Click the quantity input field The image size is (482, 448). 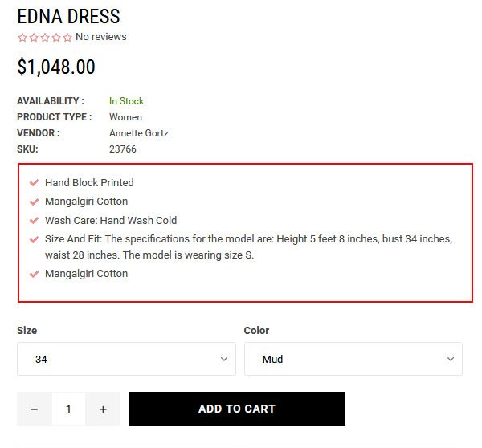[x=68, y=409]
